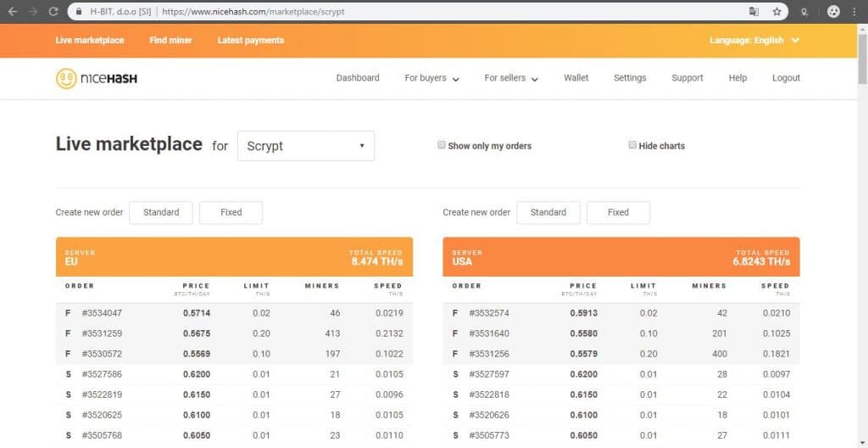Tick the Hide charts checkbox
Screen dimensions: 868x448
(x=632, y=145)
